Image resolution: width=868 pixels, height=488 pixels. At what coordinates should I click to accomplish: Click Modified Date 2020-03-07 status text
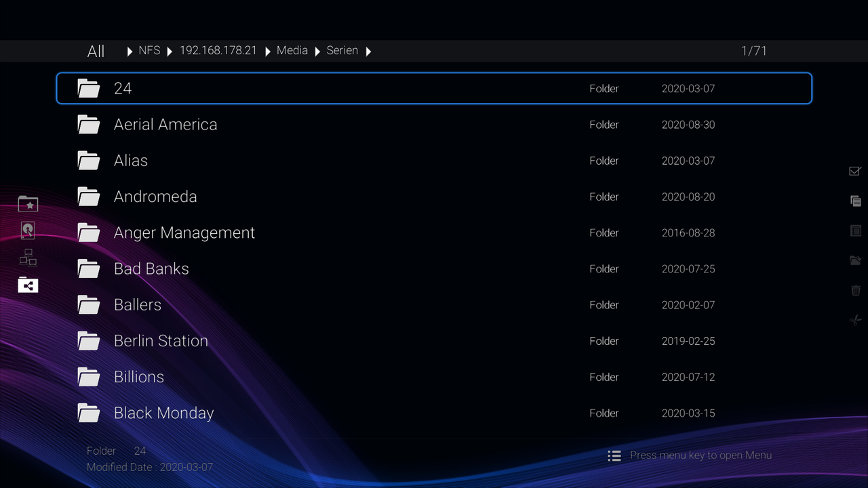pyautogui.click(x=150, y=467)
